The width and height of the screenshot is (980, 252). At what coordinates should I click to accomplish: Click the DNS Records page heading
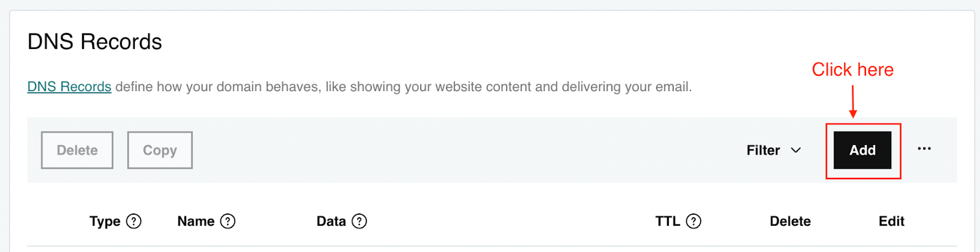click(x=95, y=42)
